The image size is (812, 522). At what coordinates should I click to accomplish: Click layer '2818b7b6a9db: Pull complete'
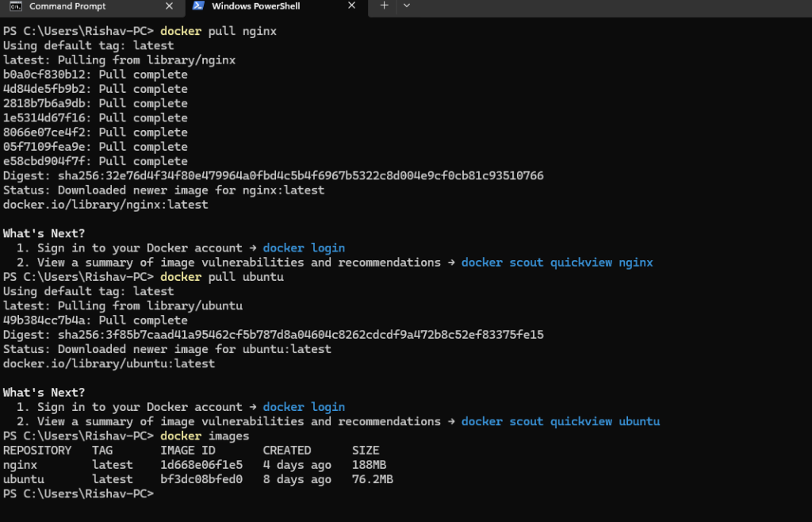point(95,104)
